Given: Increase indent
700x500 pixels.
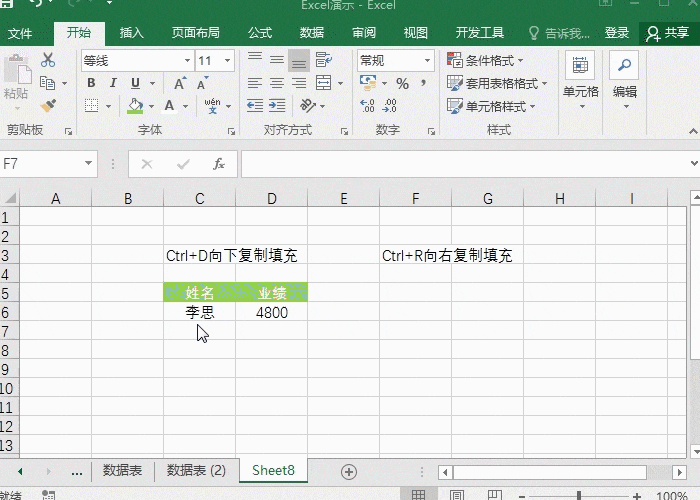Looking at the screenshot, I should pyautogui.click(x=277, y=106).
